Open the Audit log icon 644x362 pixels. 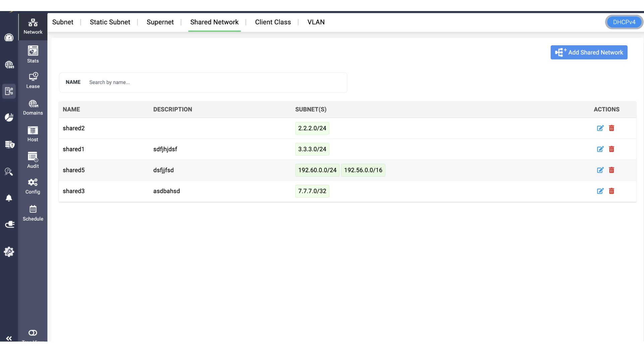tap(33, 160)
